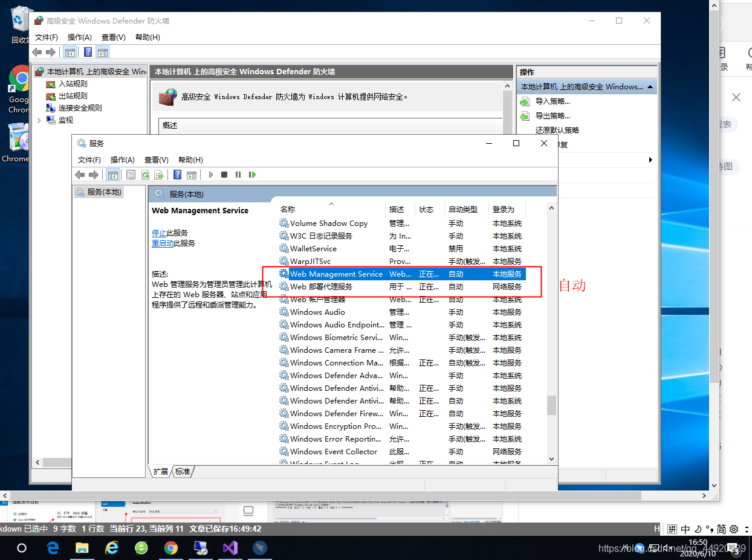Click Services list vertical scrollbar thumb
Image resolution: width=752 pixels, height=560 pixels.
551,405
